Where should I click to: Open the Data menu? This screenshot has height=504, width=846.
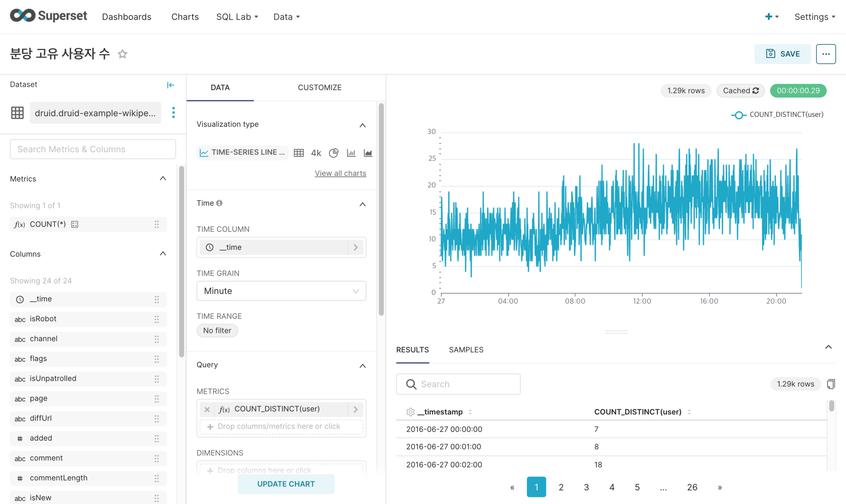coord(286,17)
